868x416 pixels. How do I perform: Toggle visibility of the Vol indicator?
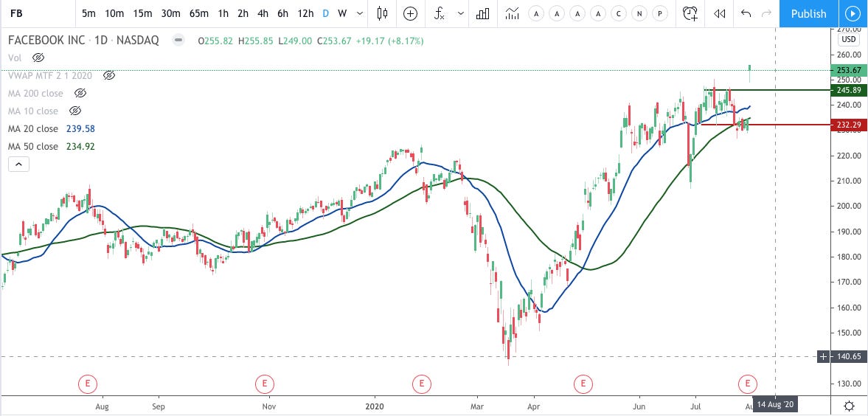point(38,58)
